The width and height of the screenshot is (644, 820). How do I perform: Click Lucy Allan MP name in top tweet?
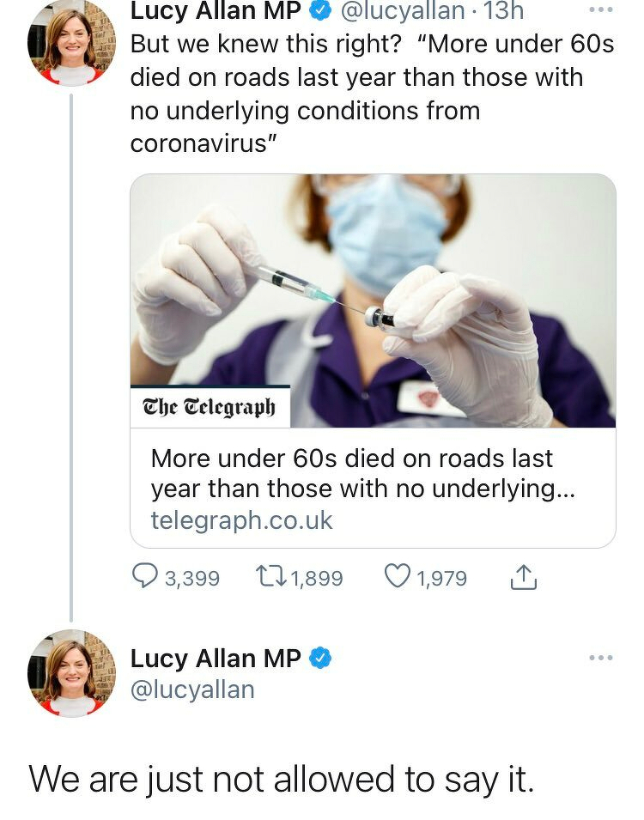click(215, 12)
